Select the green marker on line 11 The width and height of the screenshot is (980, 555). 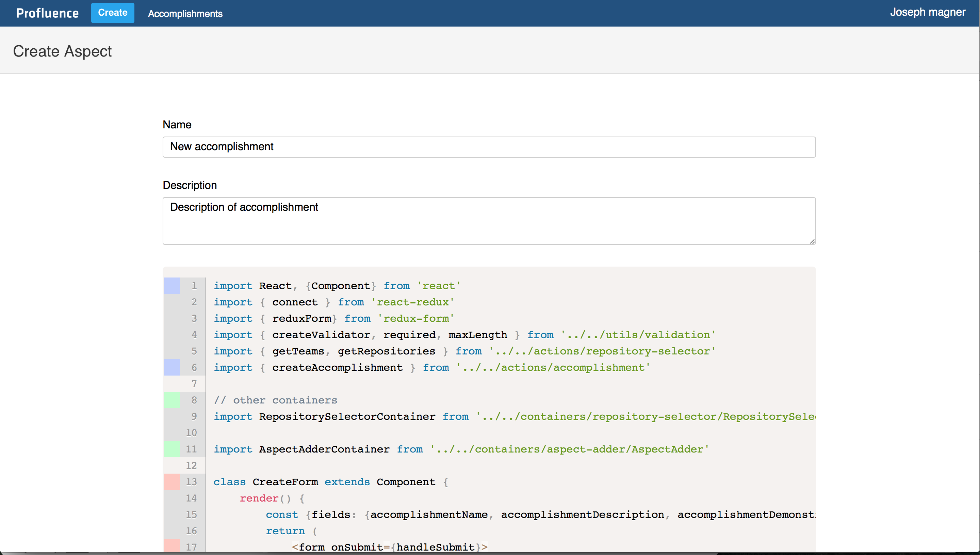click(x=172, y=449)
